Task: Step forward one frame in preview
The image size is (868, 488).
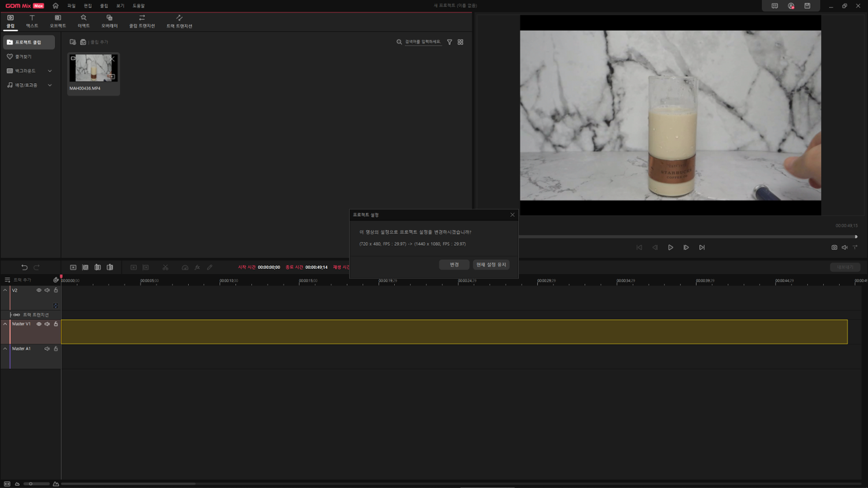Action: click(x=686, y=247)
